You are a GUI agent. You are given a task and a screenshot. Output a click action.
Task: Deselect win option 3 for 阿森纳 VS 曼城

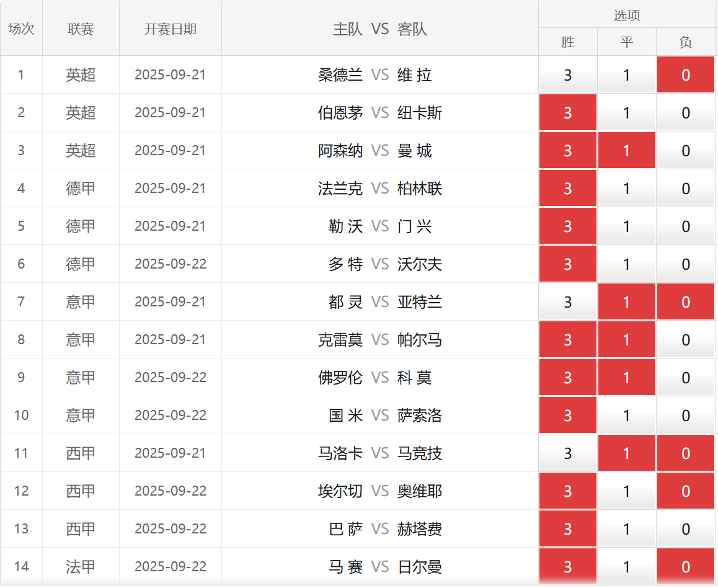[567, 151]
